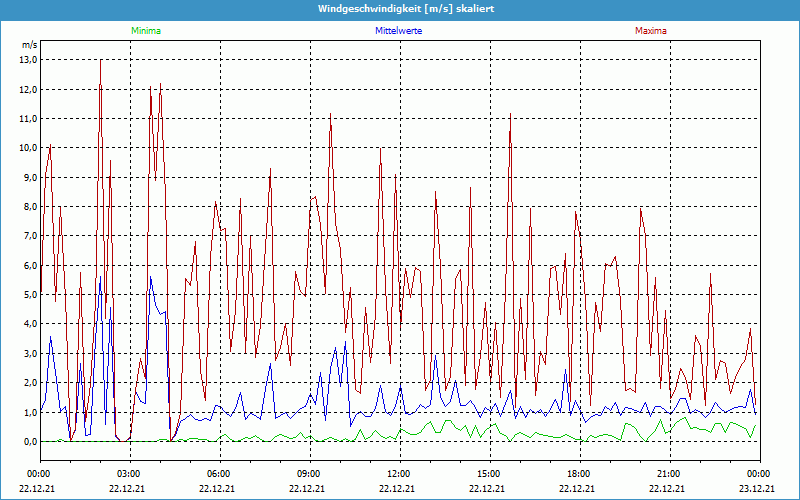Viewport: 800px width, 500px height.
Task: Click the 23.12.21 date label
Action: 759,489
